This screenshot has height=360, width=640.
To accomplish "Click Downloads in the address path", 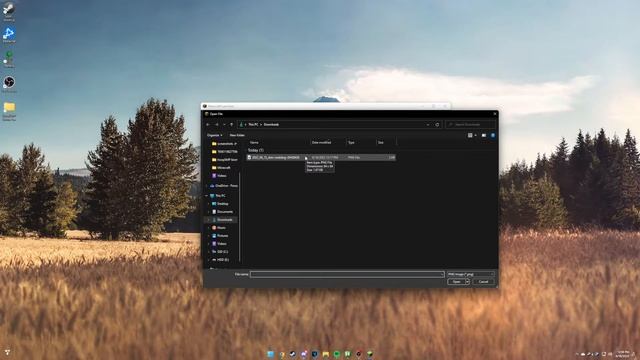I will click(271, 124).
